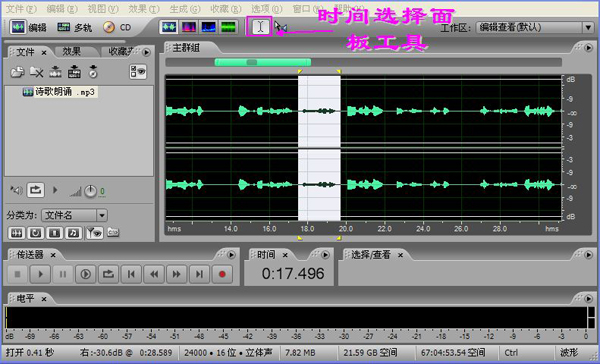Jump to end with the 传送器 button

tap(199, 274)
